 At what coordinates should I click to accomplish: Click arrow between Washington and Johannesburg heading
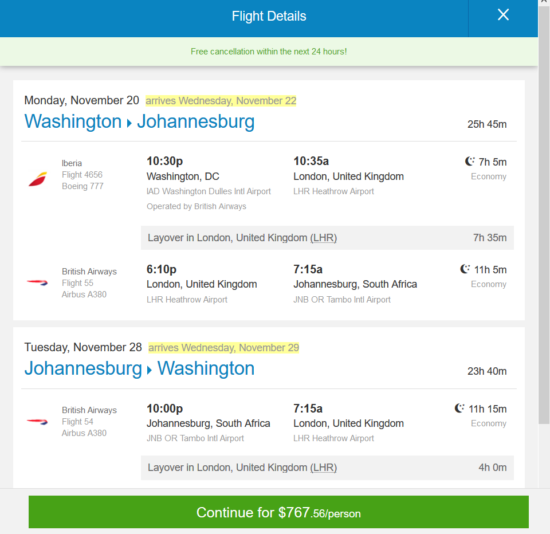point(129,123)
